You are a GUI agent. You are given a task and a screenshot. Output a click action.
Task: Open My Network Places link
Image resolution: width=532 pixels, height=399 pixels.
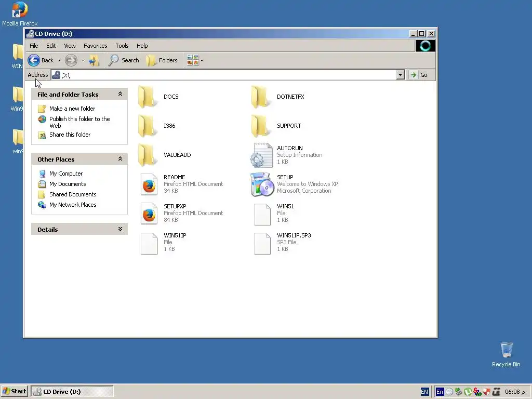(73, 205)
